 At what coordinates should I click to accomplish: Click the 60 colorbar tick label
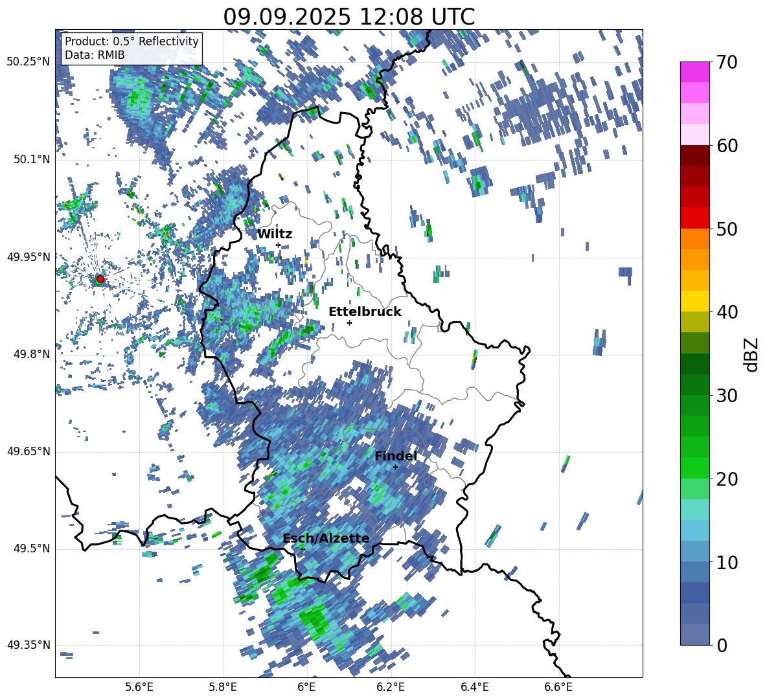point(726,146)
